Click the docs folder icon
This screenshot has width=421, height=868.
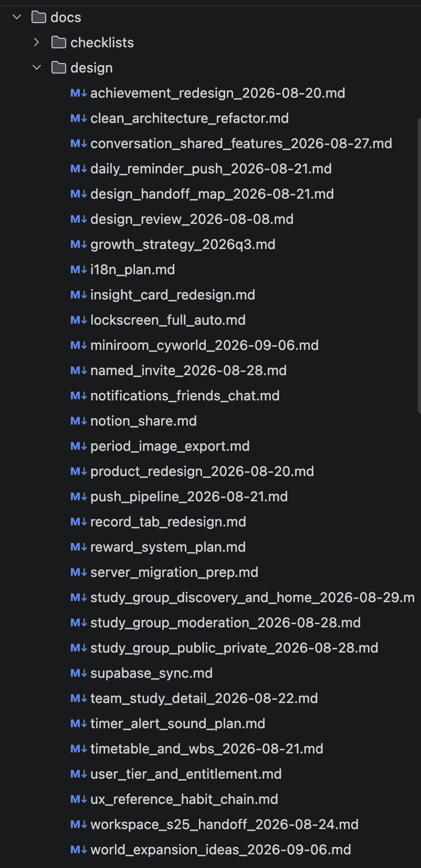[39, 17]
